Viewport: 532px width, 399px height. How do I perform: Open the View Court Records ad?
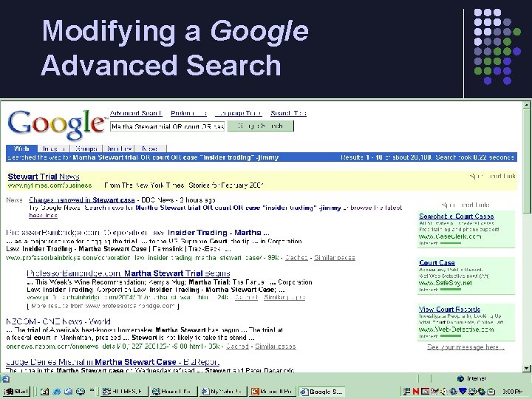coord(449,309)
